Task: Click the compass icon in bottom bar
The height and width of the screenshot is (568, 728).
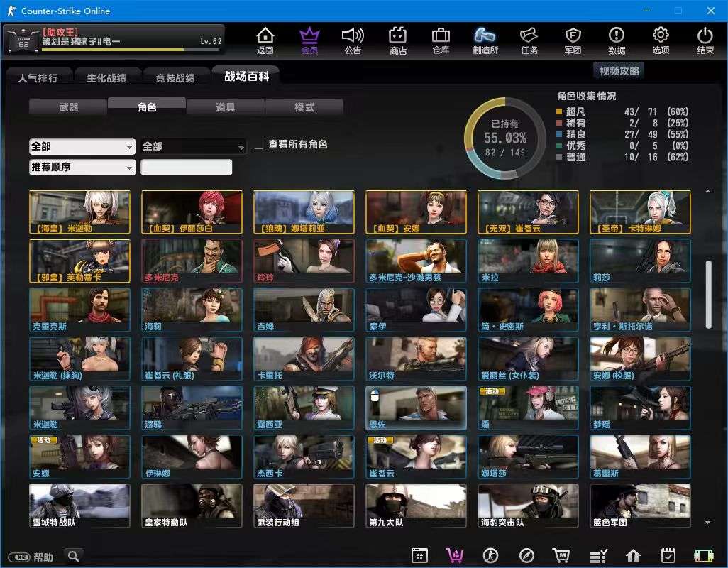Action: tap(526, 555)
